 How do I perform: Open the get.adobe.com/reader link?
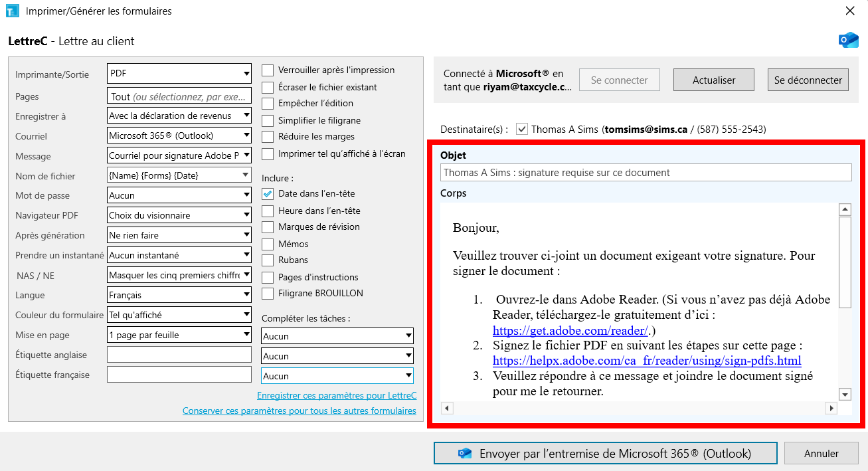pos(570,330)
